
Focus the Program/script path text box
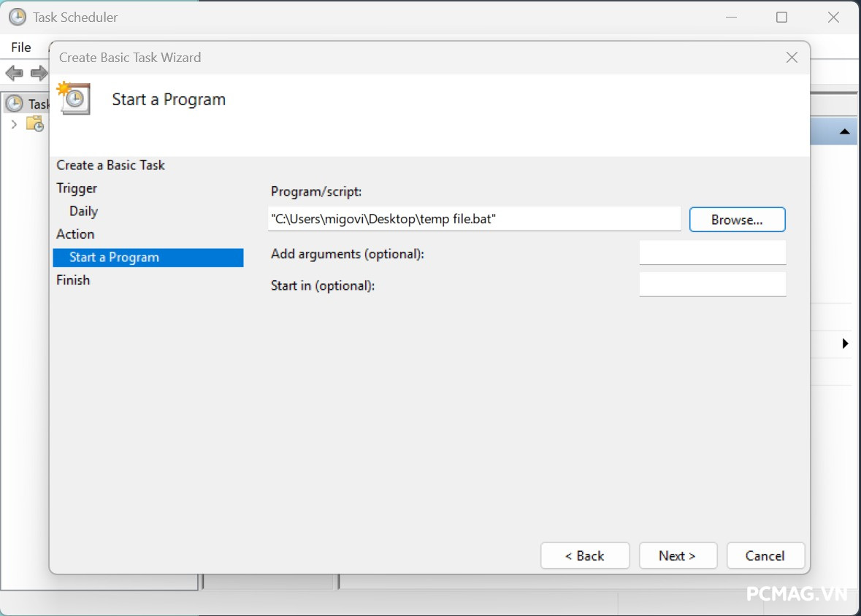click(x=474, y=219)
